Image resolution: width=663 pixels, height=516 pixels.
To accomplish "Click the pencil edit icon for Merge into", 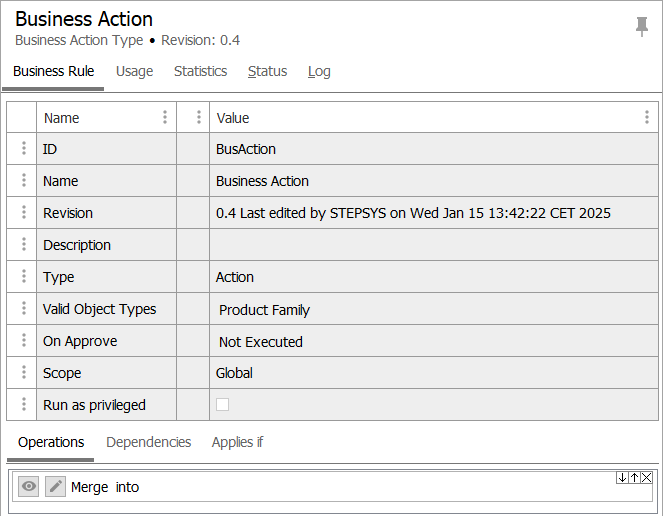I will (55, 487).
